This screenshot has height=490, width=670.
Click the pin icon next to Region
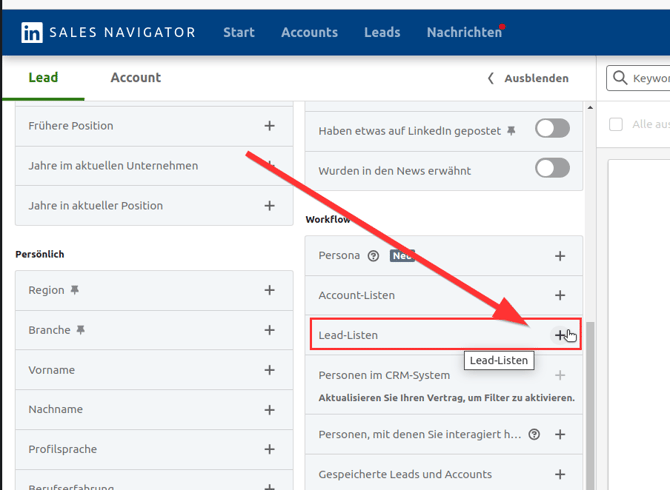point(74,290)
